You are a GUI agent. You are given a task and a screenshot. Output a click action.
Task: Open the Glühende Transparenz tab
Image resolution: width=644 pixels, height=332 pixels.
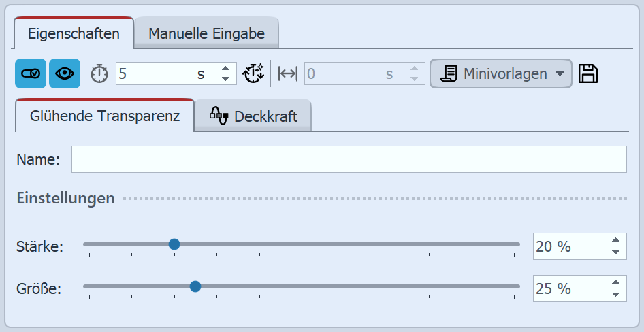105,116
